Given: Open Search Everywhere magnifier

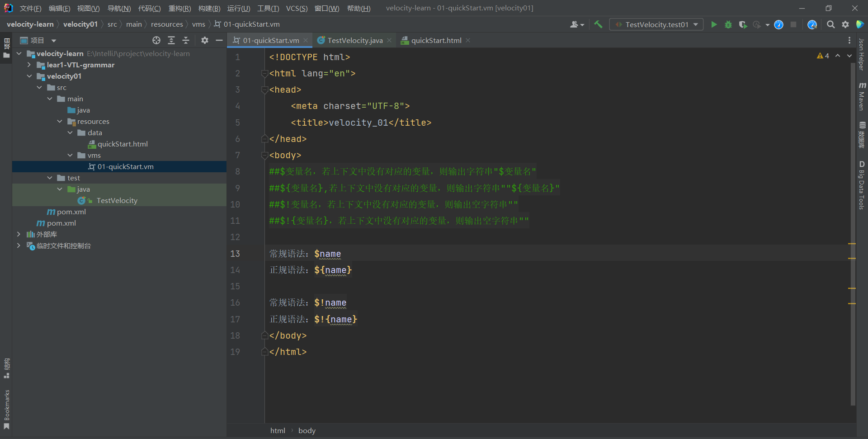Looking at the screenshot, I should 830,24.
